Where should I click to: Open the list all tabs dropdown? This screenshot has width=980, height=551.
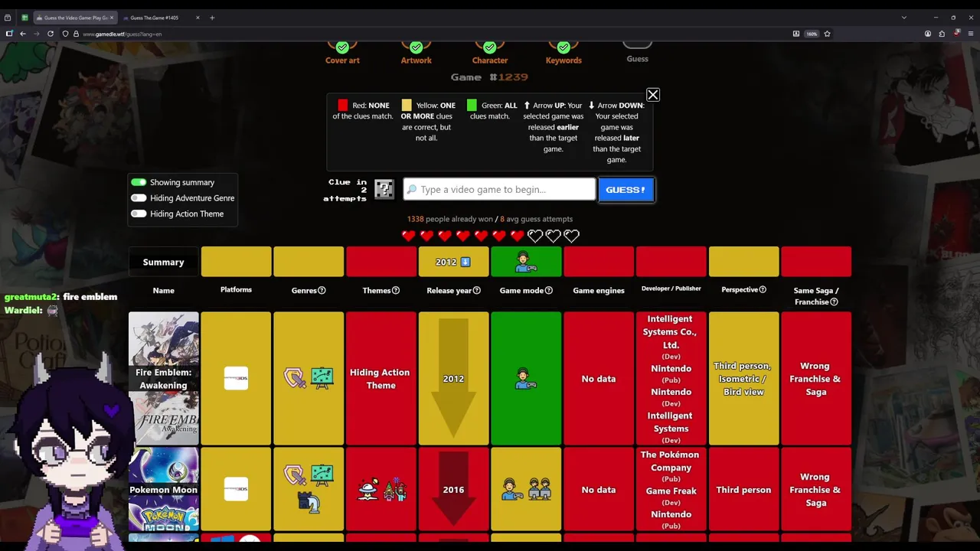click(x=903, y=18)
